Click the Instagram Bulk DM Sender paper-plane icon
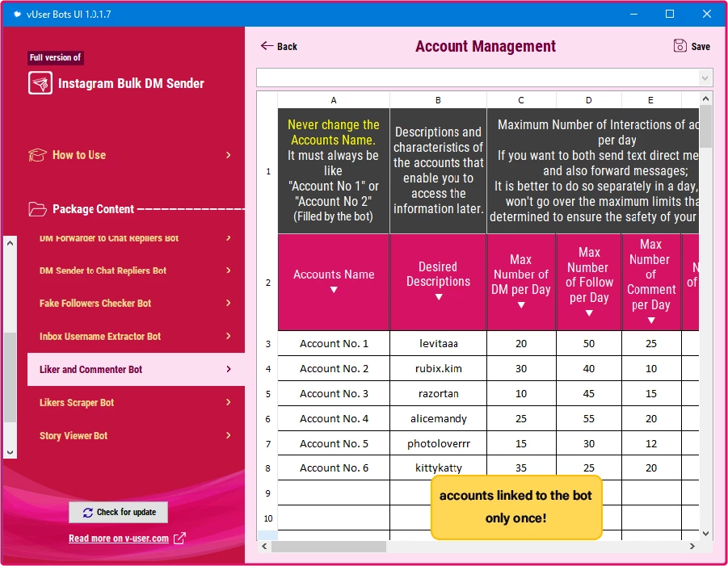This screenshot has height=566, width=728. tap(40, 83)
